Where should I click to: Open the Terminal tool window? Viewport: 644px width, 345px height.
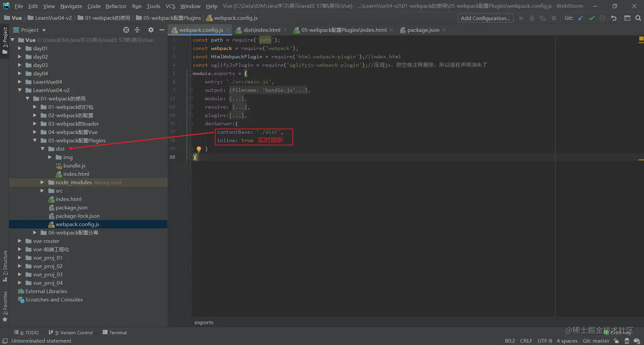pyautogui.click(x=115, y=333)
